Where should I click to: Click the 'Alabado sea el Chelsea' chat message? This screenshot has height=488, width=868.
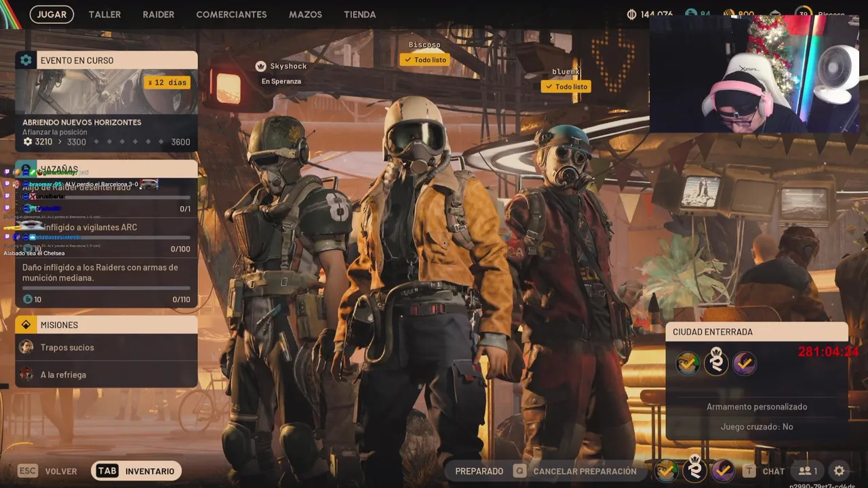(34, 253)
